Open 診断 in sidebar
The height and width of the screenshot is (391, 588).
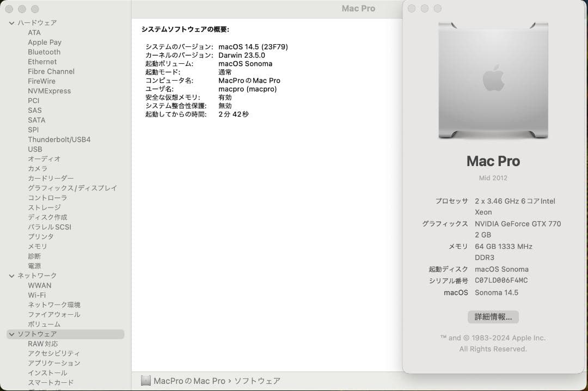(x=34, y=256)
